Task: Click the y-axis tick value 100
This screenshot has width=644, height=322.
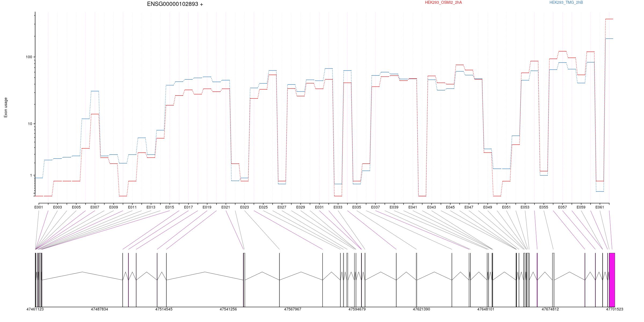Action: click(29, 57)
